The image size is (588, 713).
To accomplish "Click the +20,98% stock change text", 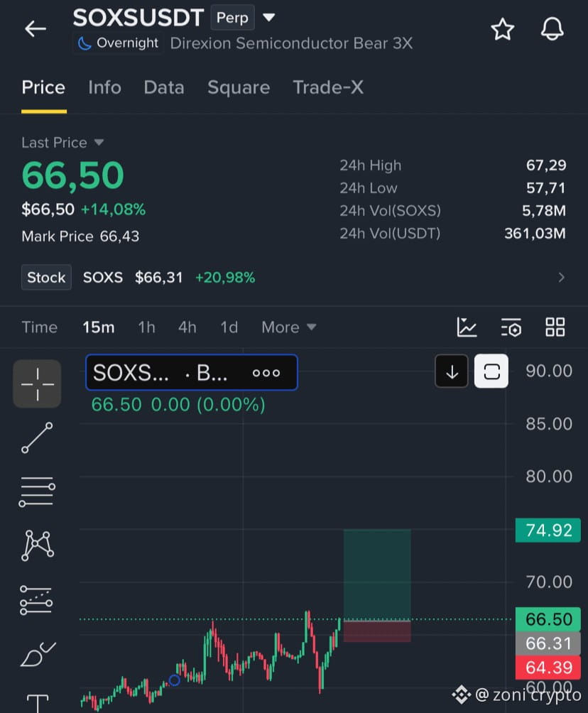I will pyautogui.click(x=225, y=278).
